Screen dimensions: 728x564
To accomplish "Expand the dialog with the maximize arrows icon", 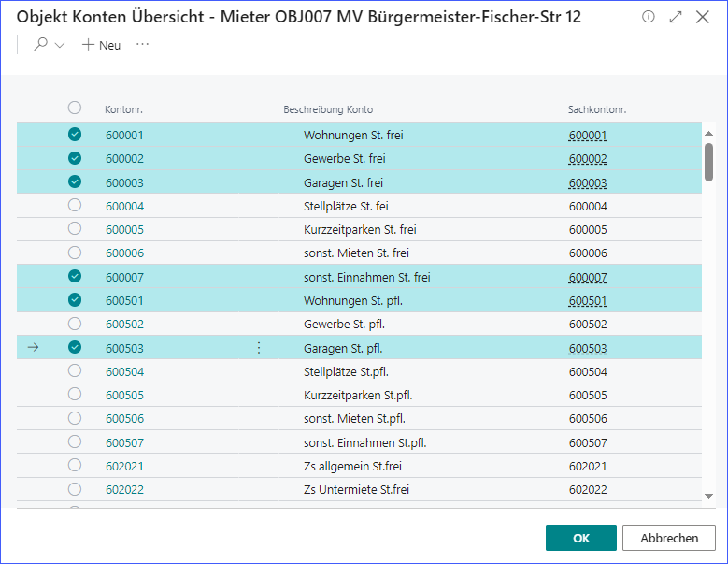I will coord(676,17).
